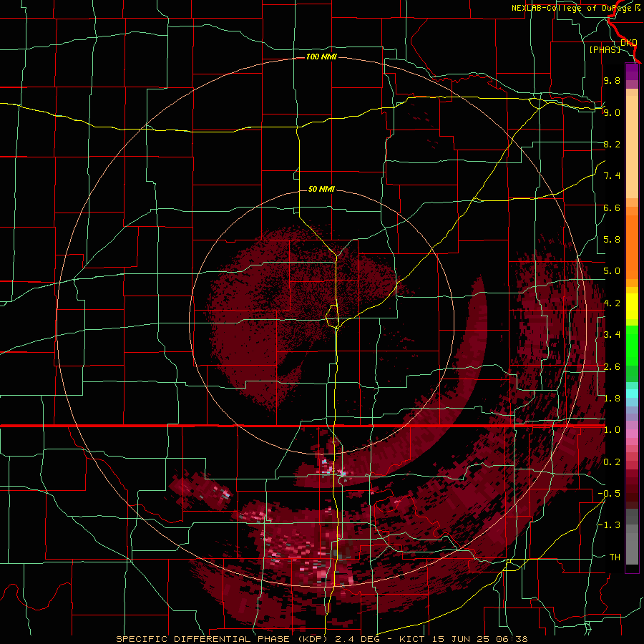This screenshot has width=644, height=644.
Task: Click the 0.2 scale value
Action: coord(612,462)
